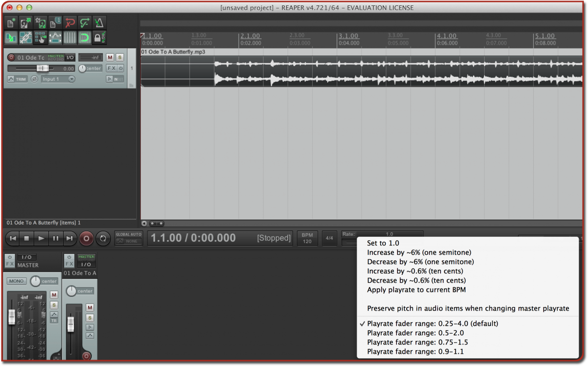The image size is (588, 366).
Task: Mute the MASTER track in mixer
Action: tap(54, 295)
